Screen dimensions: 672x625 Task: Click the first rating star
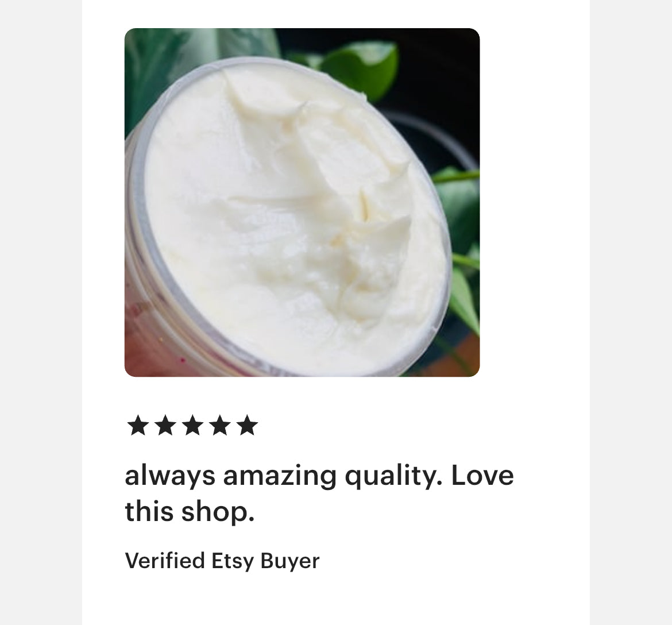click(x=138, y=425)
